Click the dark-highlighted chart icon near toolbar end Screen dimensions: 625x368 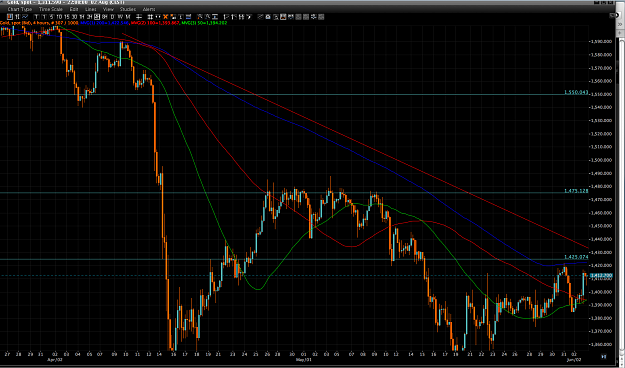tap(283, 16)
